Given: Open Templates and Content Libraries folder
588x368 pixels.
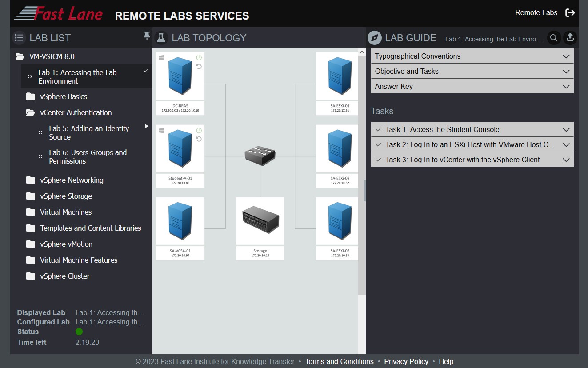Looking at the screenshot, I should [x=91, y=228].
